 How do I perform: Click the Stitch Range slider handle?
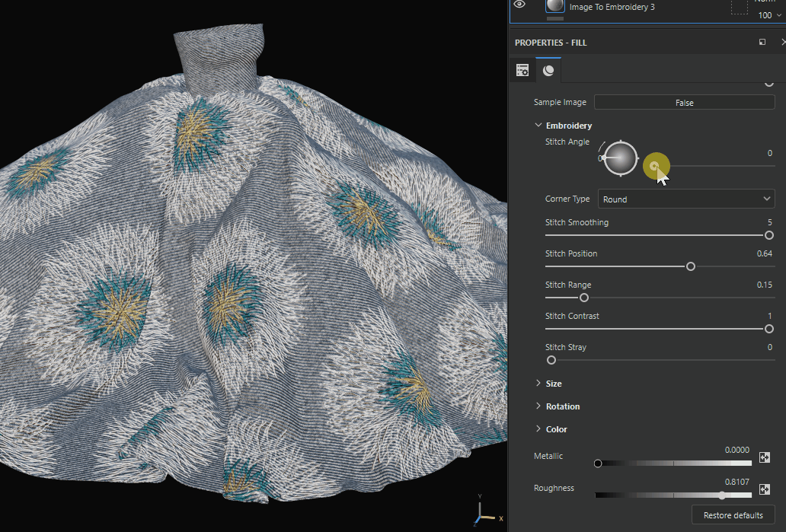pyautogui.click(x=584, y=298)
